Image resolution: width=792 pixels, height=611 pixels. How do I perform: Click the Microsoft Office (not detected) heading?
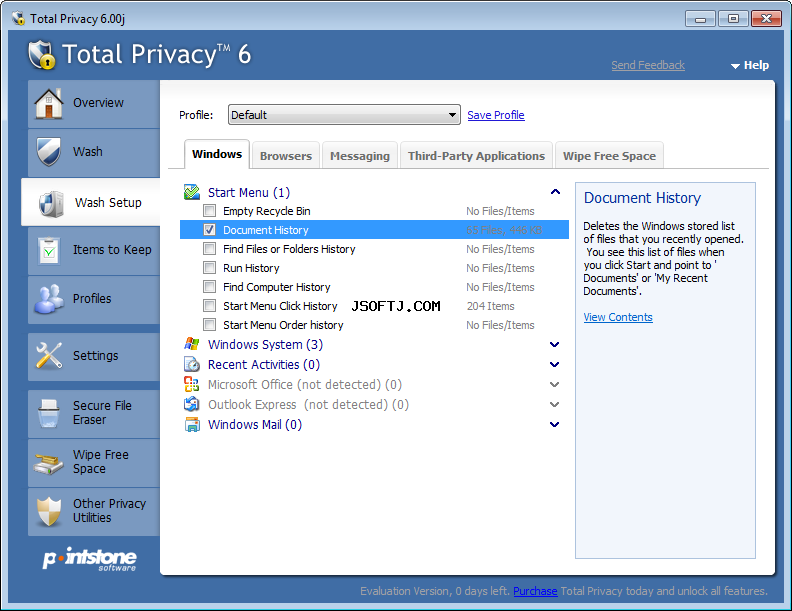305,385
